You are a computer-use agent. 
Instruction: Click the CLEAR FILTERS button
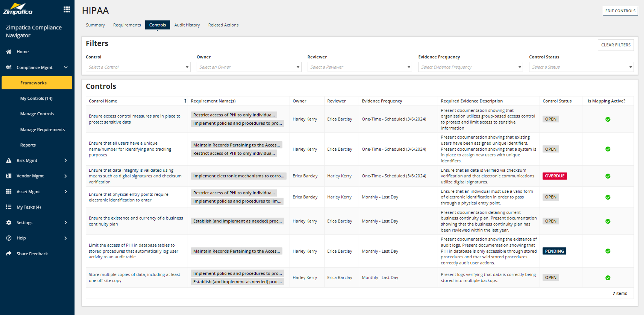pyautogui.click(x=615, y=45)
